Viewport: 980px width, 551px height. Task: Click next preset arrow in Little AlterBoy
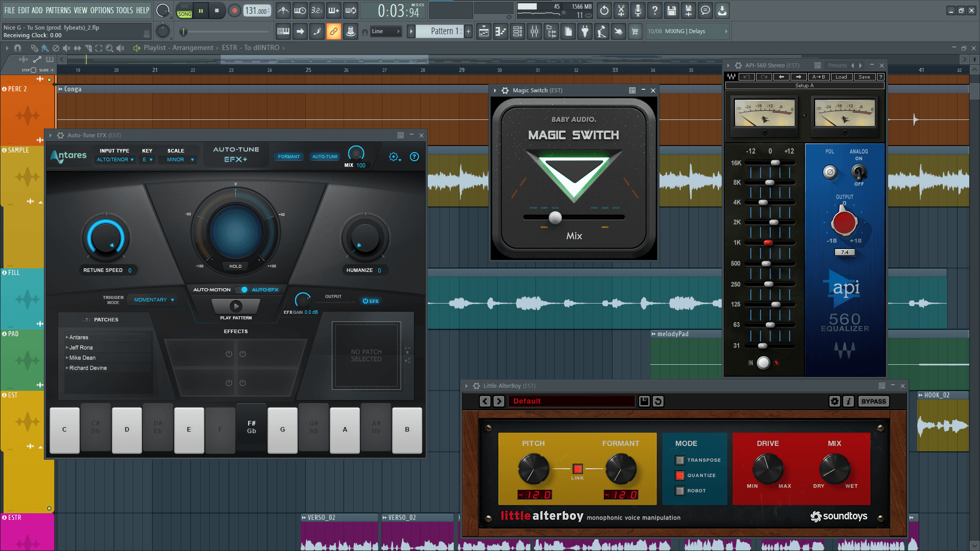pos(499,402)
